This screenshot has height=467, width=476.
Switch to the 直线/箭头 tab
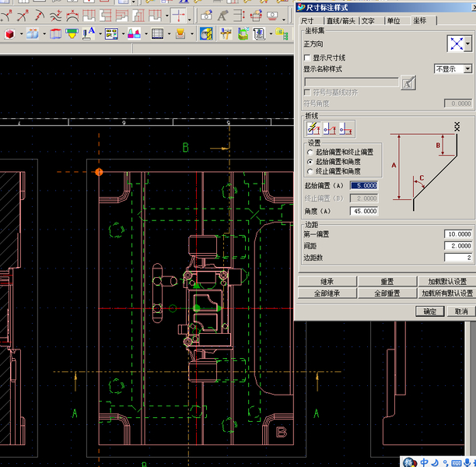point(341,21)
